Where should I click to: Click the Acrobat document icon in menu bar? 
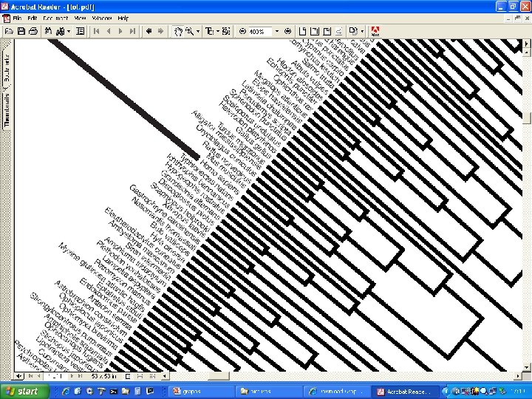click(6, 18)
